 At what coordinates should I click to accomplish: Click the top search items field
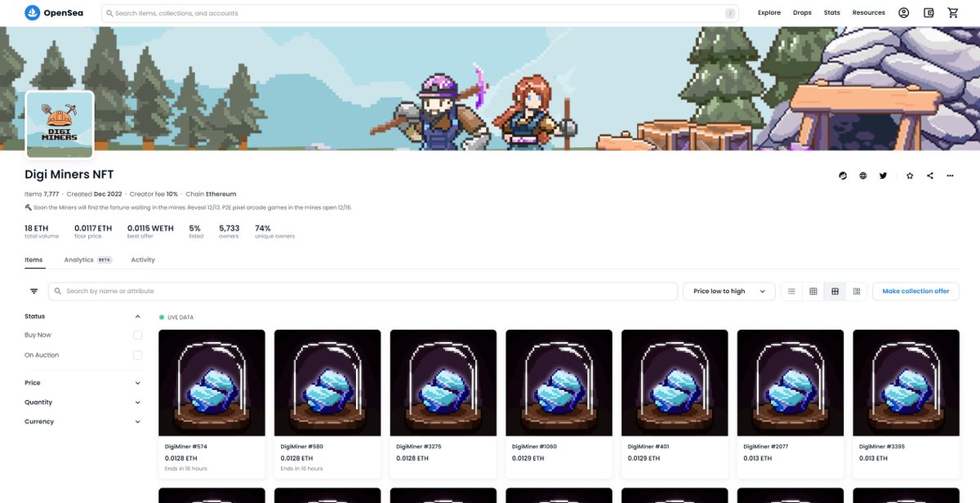421,13
